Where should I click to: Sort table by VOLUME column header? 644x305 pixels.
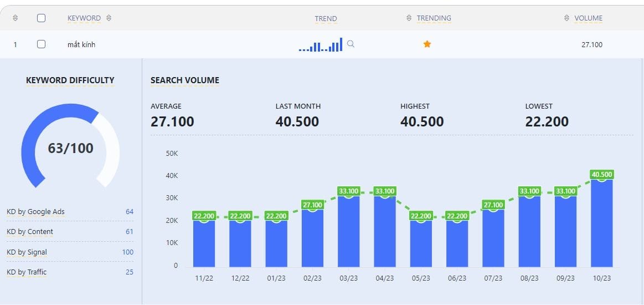pos(588,18)
